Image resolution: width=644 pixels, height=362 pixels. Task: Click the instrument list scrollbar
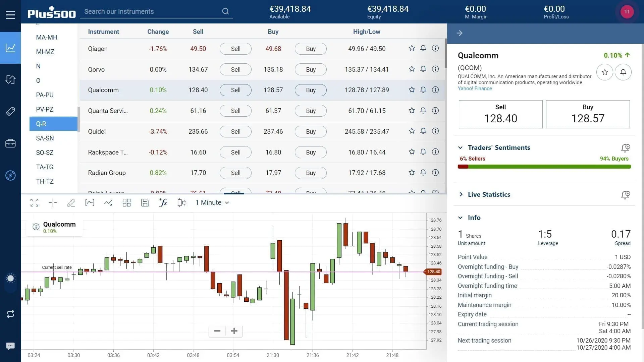[x=446, y=53]
